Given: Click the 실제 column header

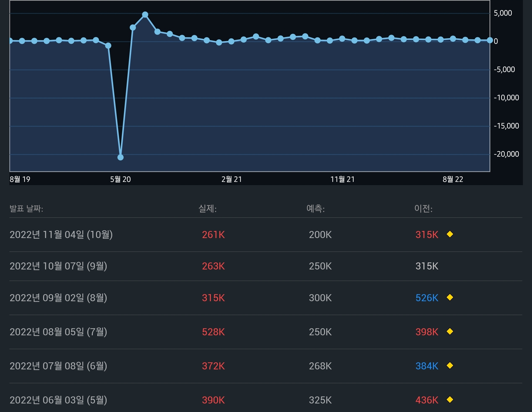Looking at the screenshot, I should pyautogui.click(x=207, y=209).
